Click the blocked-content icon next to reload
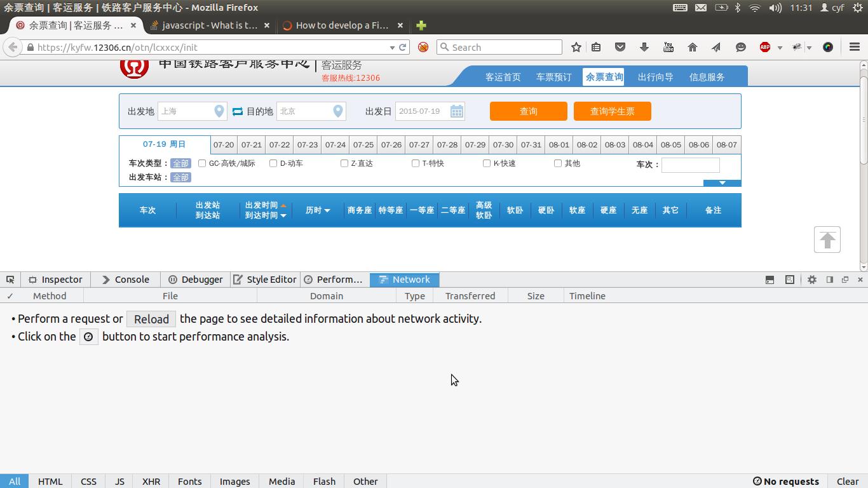868x488 pixels. 423,47
